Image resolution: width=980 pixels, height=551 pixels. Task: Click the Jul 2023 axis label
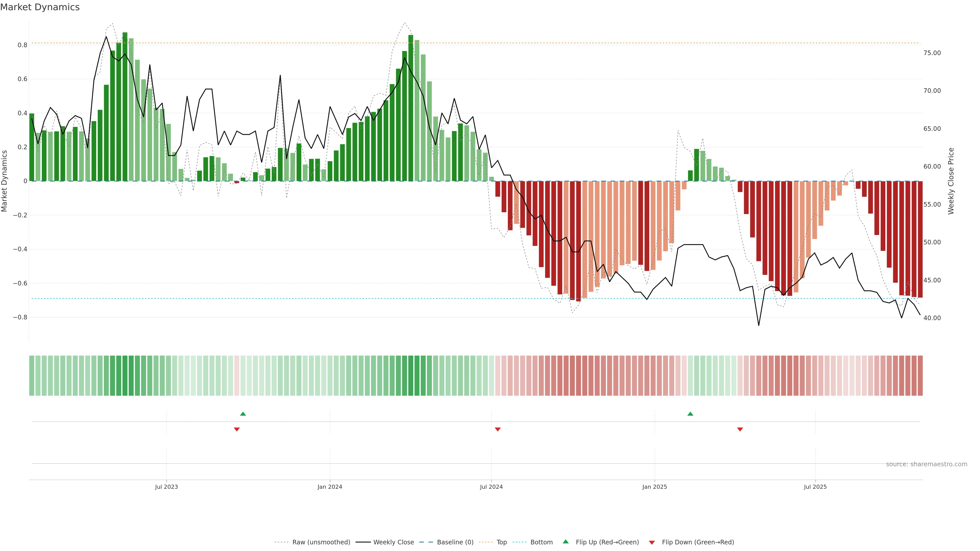click(166, 487)
